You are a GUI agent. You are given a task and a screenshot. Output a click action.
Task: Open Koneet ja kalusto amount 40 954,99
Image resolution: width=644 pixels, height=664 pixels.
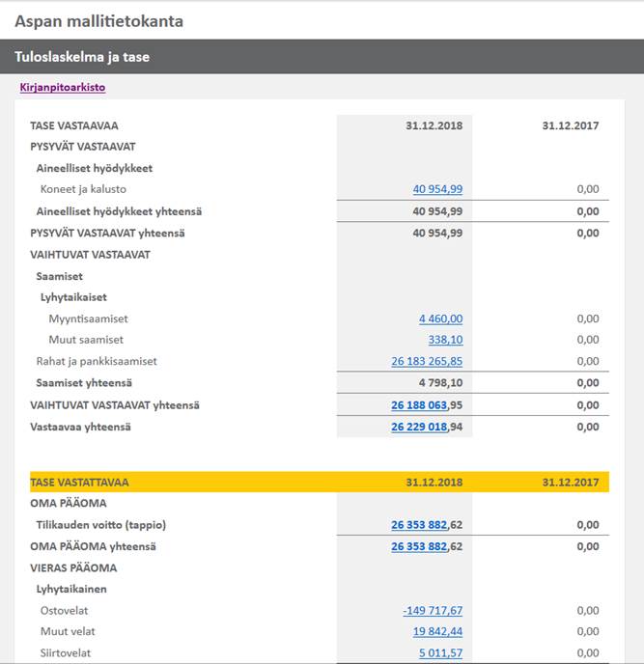point(437,189)
